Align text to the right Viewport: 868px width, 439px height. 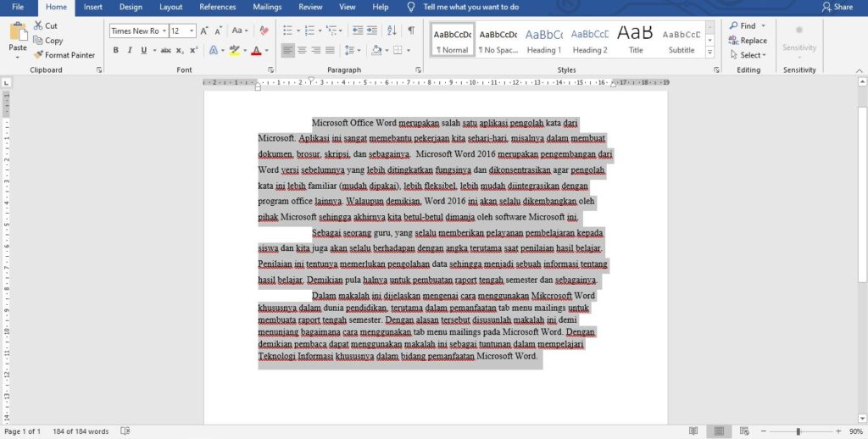315,50
